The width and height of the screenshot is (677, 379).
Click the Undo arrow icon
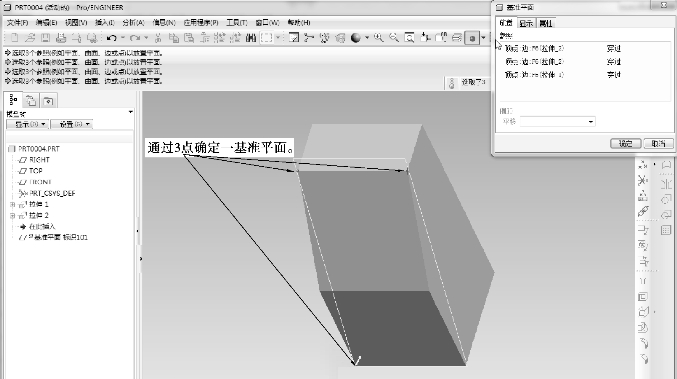click(x=111, y=38)
